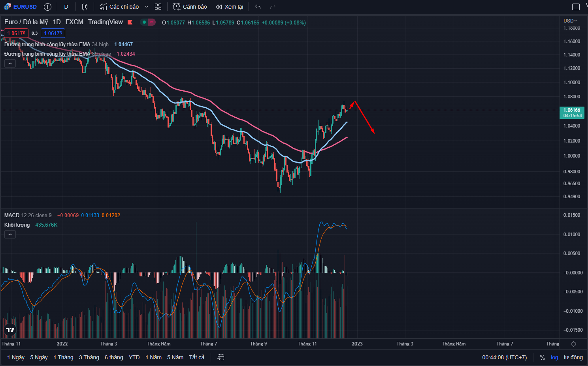
Task: Open the layout grid templates icon
Action: point(158,7)
